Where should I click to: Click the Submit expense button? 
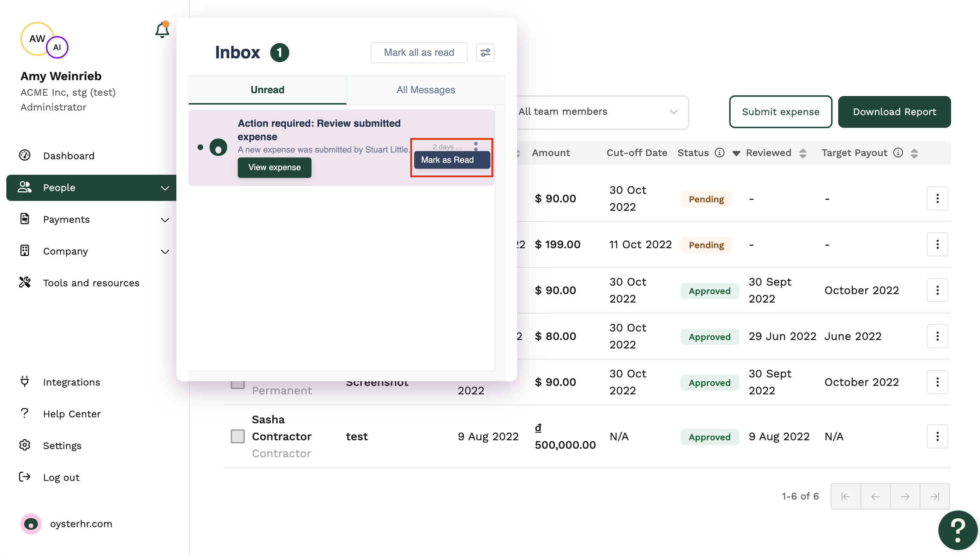(780, 112)
